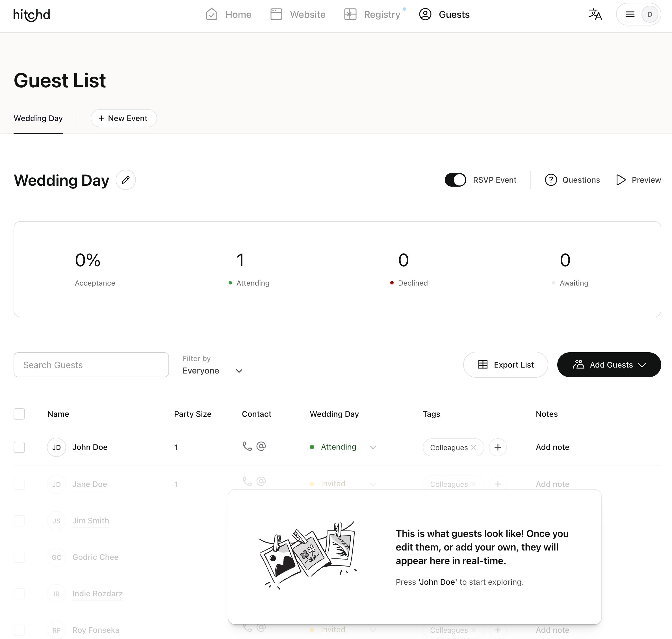672x639 pixels.
Task: Click the hitchd logo
Action: pos(31,15)
